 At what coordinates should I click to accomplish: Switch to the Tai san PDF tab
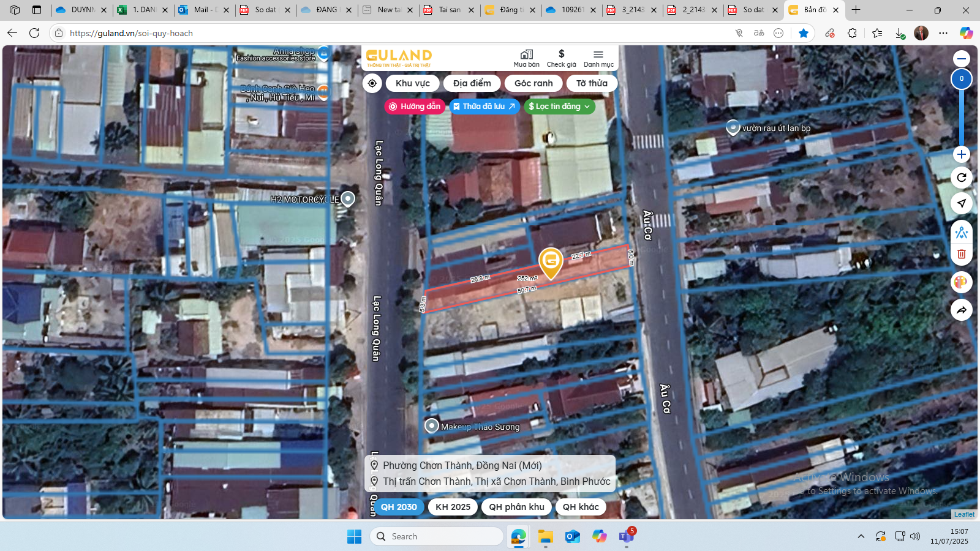(450, 10)
